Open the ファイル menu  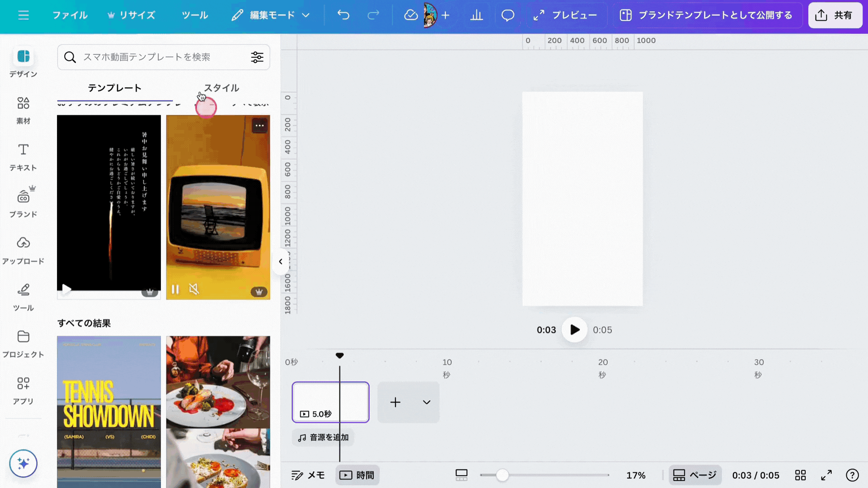(70, 15)
